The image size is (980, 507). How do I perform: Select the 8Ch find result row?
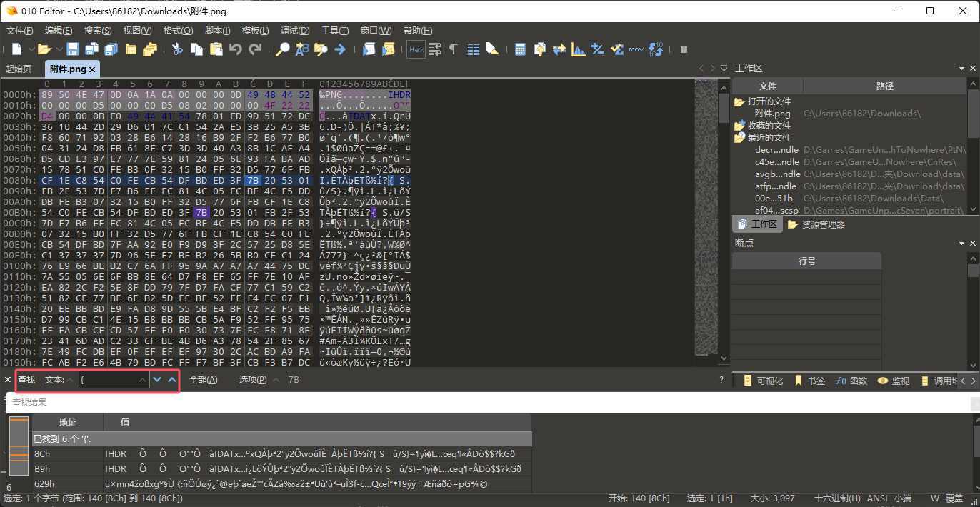pyautogui.click(x=281, y=453)
